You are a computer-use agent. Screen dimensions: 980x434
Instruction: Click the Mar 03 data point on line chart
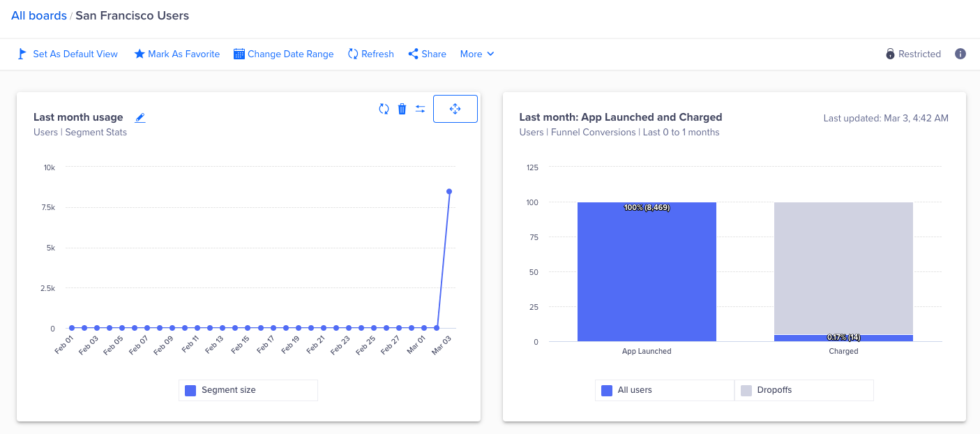click(x=449, y=191)
